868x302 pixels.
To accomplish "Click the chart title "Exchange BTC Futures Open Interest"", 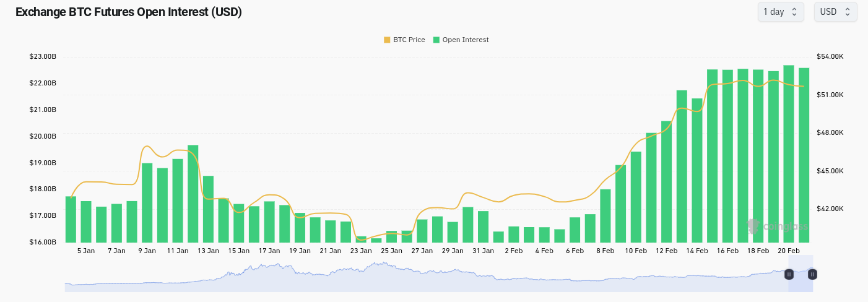I will point(128,12).
